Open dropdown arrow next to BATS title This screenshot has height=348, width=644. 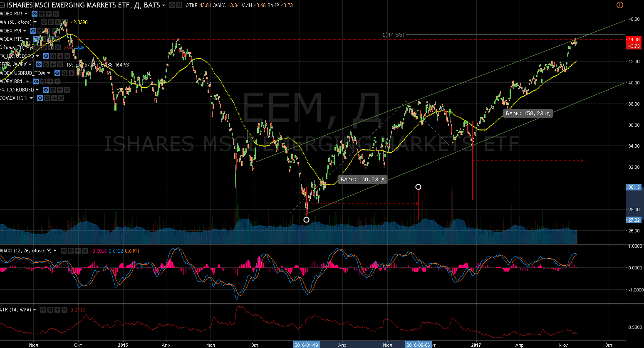163,5
